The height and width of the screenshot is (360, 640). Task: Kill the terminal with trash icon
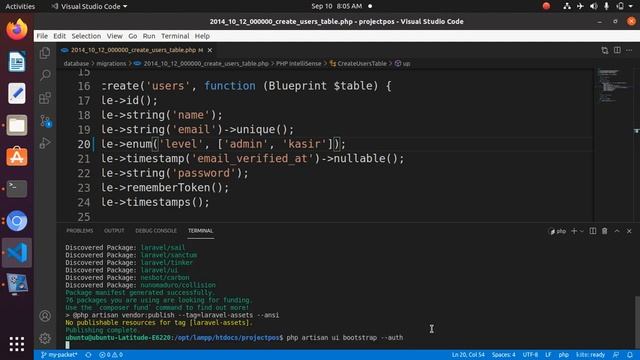tap(604, 231)
